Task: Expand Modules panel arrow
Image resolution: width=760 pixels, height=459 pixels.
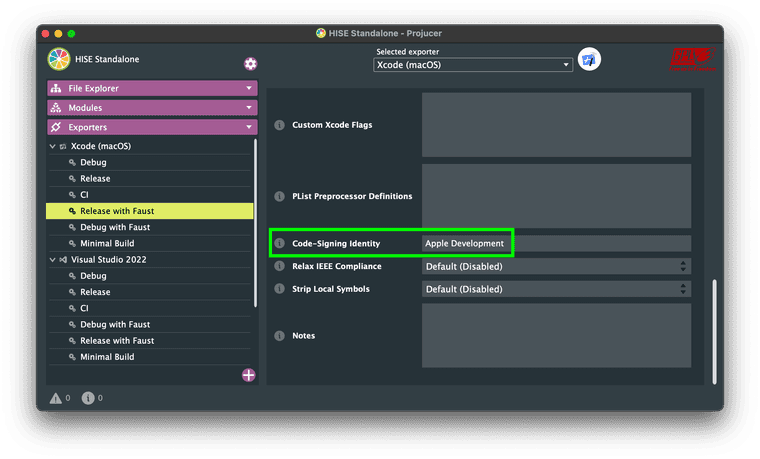Action: click(249, 108)
